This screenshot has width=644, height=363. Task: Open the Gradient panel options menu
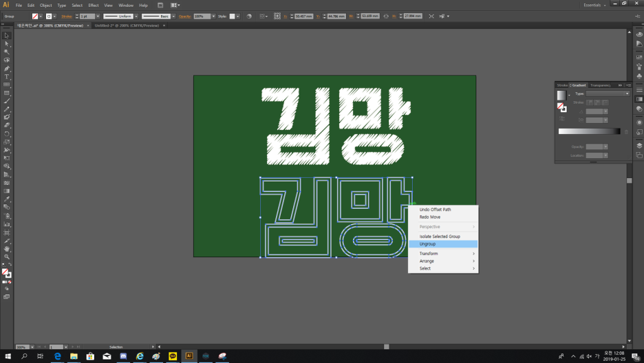628,85
